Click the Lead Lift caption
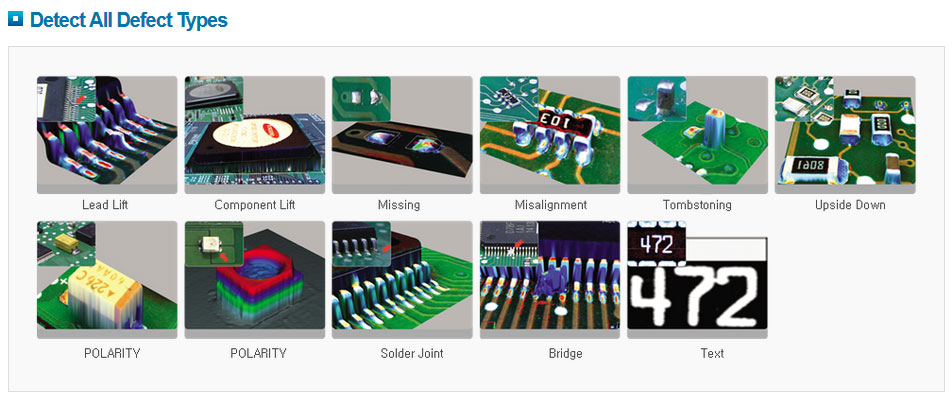The height and width of the screenshot is (409, 952). coord(105,204)
